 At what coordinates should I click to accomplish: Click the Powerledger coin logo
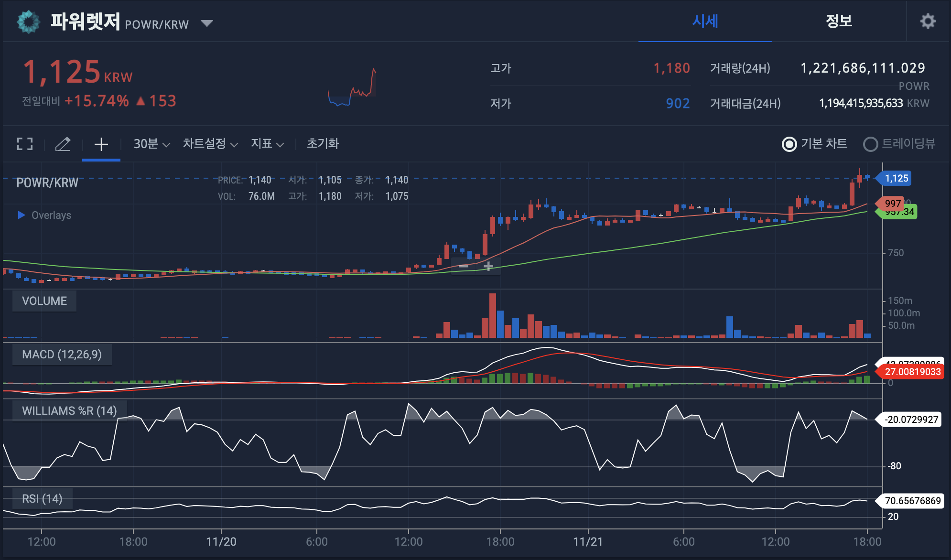click(x=28, y=22)
